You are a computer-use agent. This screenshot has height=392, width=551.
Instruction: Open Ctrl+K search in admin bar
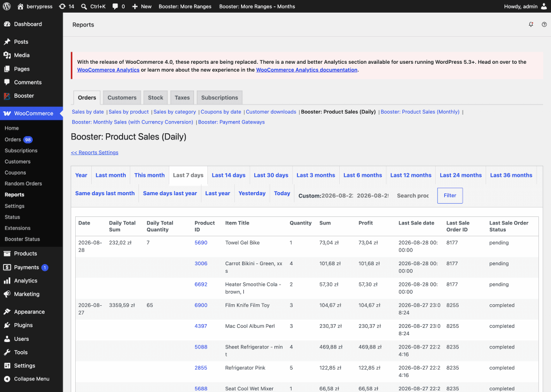pos(93,6)
